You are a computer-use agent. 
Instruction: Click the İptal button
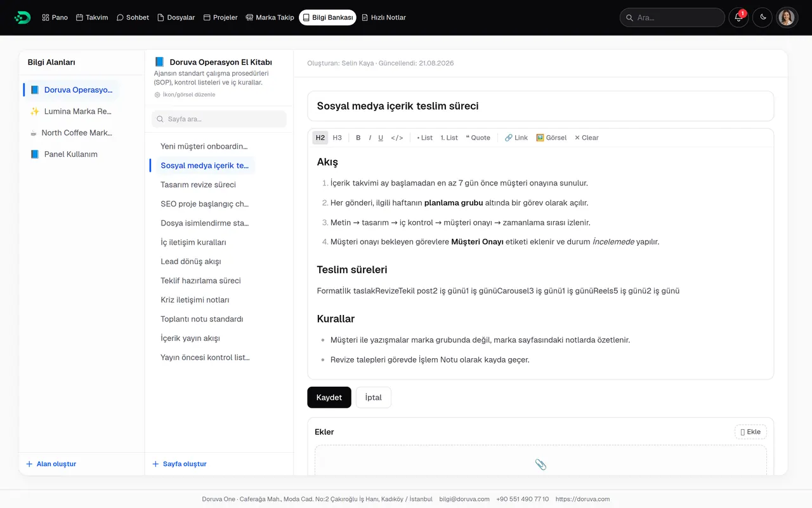(374, 398)
